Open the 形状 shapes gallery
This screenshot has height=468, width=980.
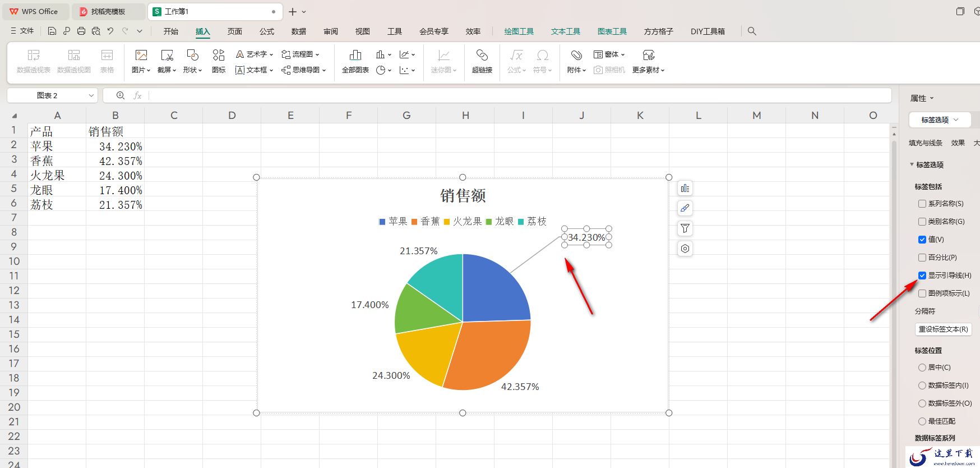point(192,61)
